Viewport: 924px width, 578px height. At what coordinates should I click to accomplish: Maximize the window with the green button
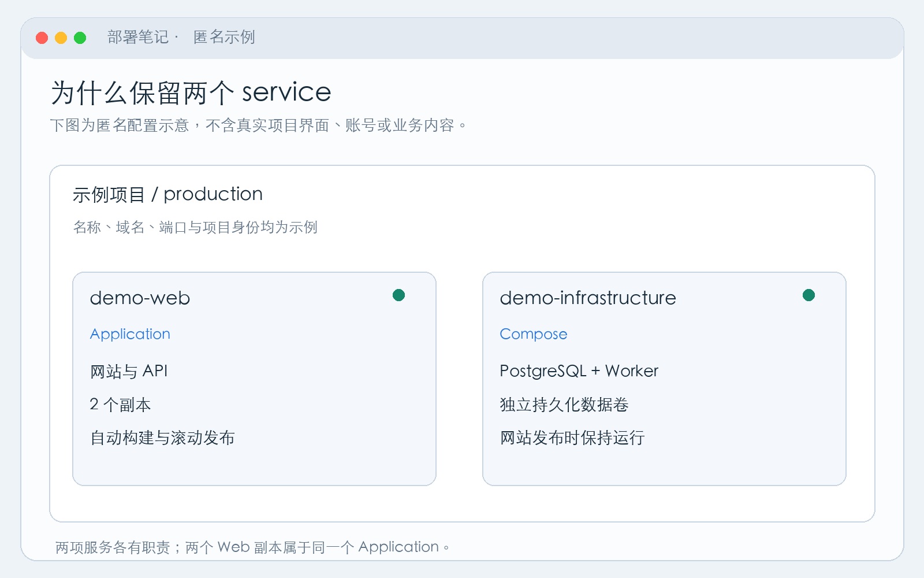(80, 38)
